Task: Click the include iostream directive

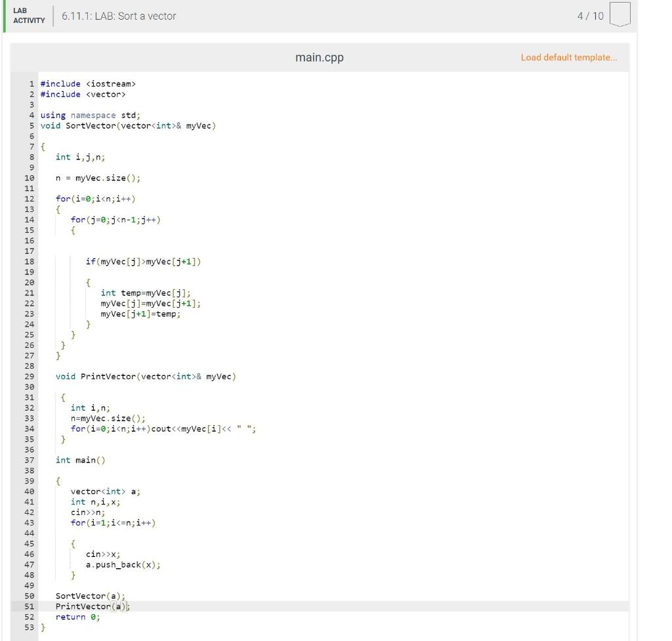Action: click(87, 84)
